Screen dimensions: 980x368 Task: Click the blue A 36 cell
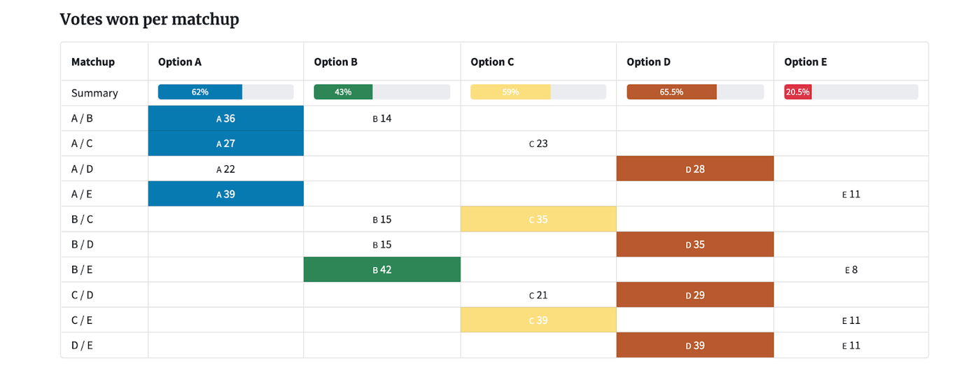226,118
